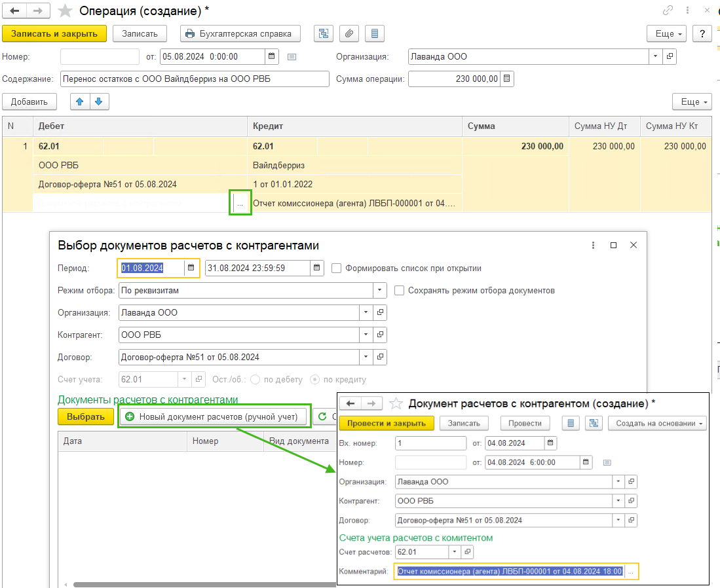Screen dimensions: 720x588
Task: Select credit cell Отчет комиссионера (агента) ЛВБП-000001
Action: pos(354,204)
